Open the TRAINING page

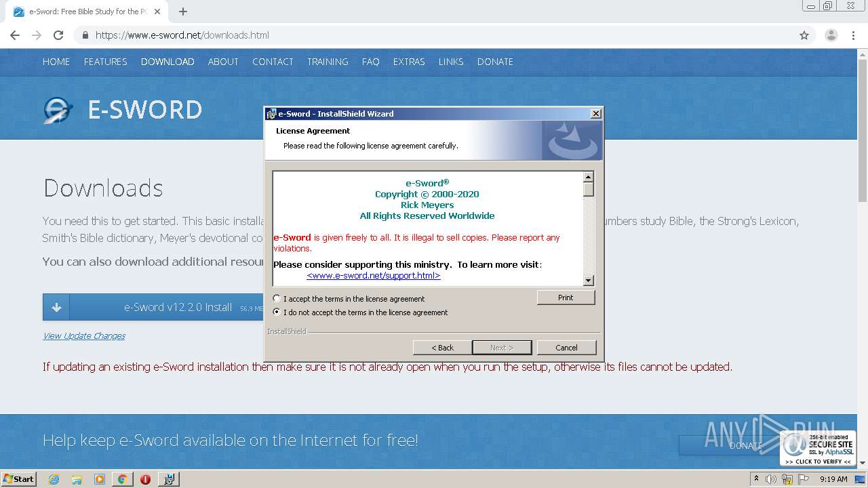click(x=328, y=62)
